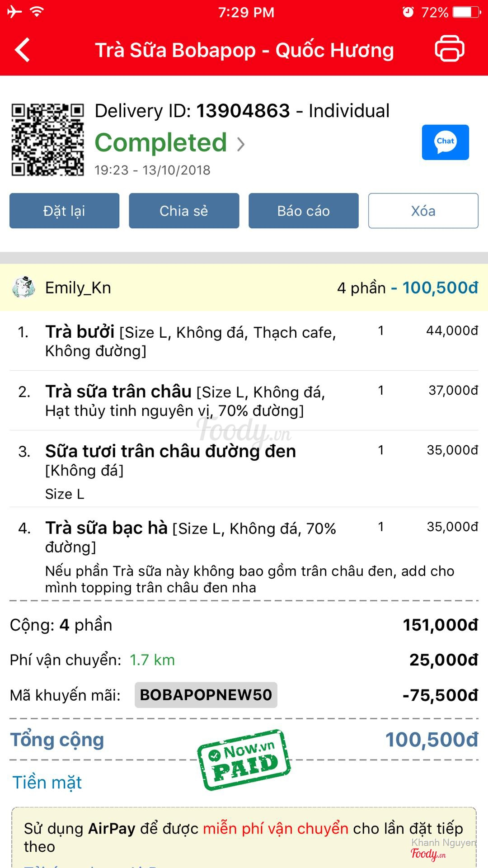Image resolution: width=488 pixels, height=868 pixels.
Task: Tap the battery icon in status bar
Action: click(x=467, y=12)
